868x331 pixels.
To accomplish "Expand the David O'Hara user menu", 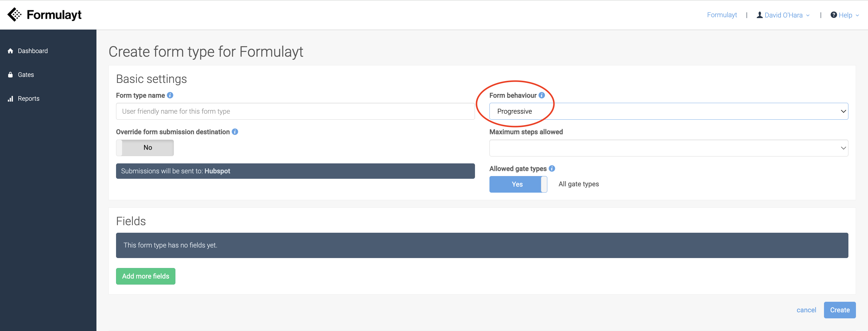I will click(x=783, y=15).
